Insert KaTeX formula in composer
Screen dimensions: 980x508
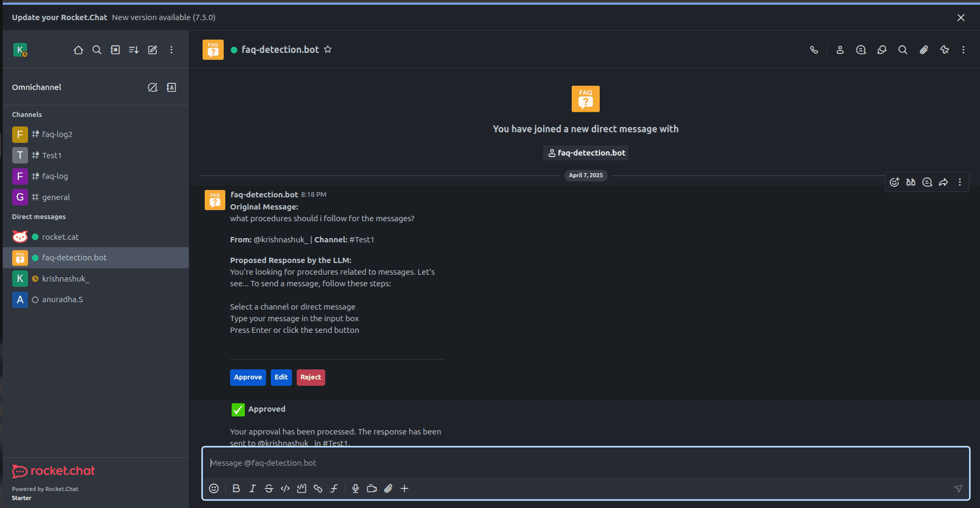(334, 488)
